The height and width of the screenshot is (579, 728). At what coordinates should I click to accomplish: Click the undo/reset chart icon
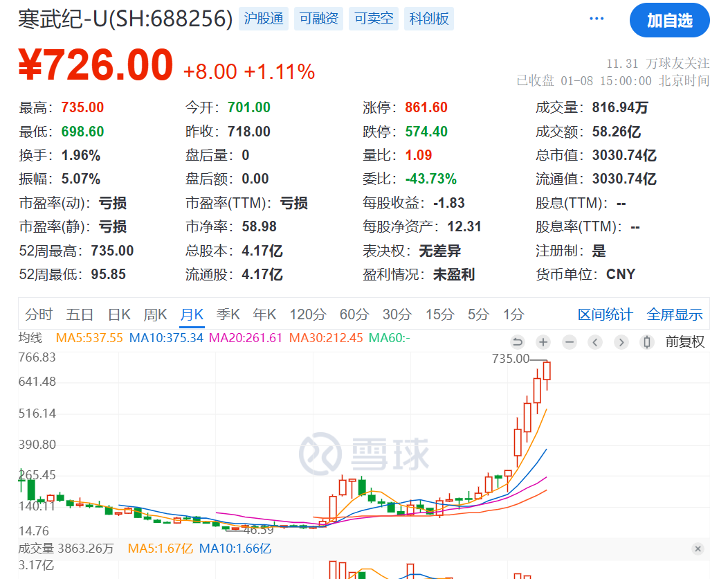click(517, 342)
